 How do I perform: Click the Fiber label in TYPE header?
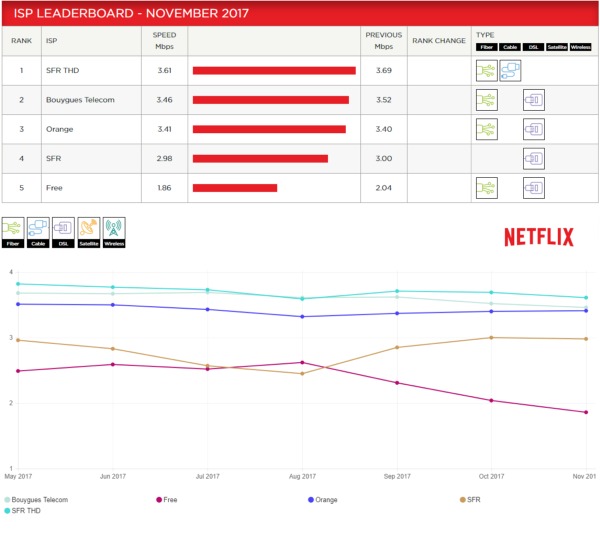[x=487, y=47]
